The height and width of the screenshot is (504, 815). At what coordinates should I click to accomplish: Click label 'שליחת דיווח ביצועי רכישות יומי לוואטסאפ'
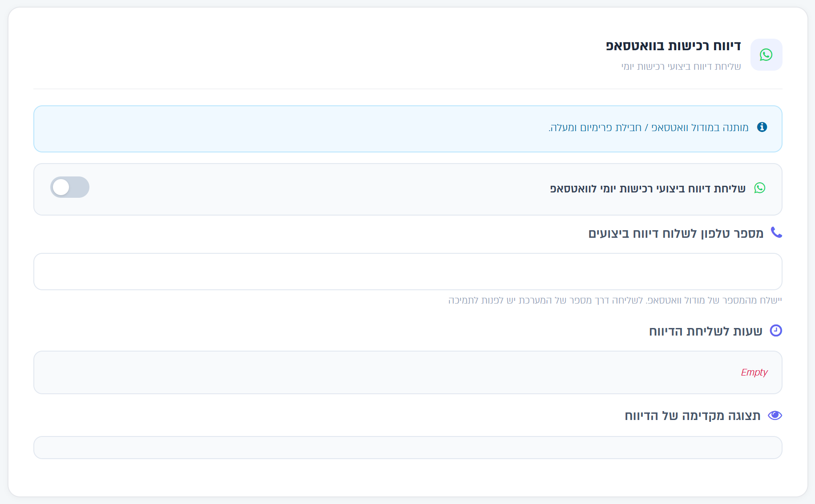(648, 188)
